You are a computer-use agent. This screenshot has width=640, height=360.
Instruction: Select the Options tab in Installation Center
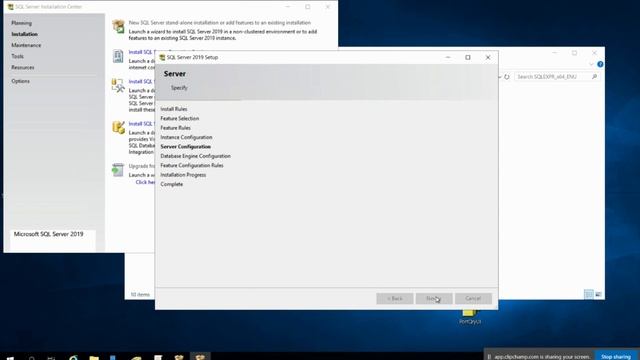coord(20,81)
